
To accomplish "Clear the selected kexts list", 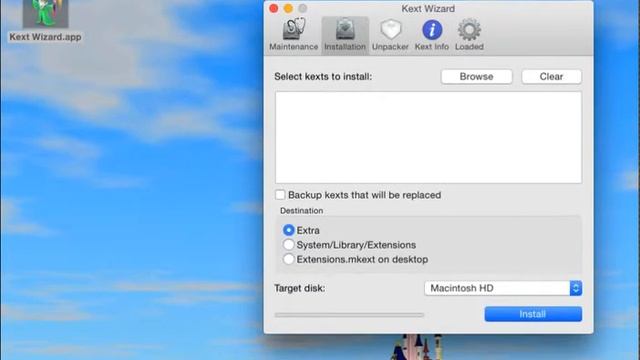I will tap(551, 77).
